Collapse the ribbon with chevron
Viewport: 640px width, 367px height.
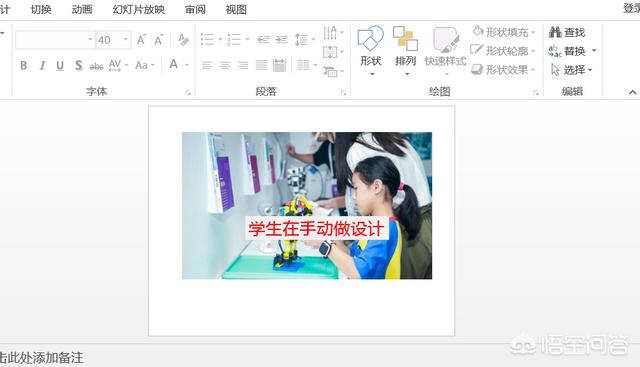(632, 92)
